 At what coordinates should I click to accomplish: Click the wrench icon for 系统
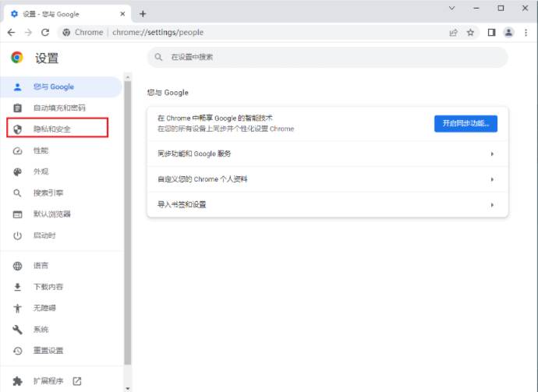click(x=17, y=330)
